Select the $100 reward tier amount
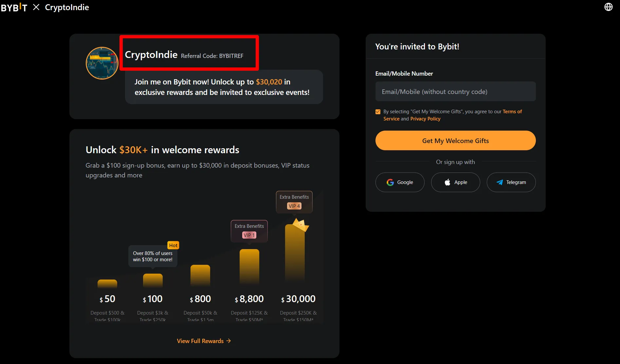The height and width of the screenshot is (364, 620). pos(153,299)
